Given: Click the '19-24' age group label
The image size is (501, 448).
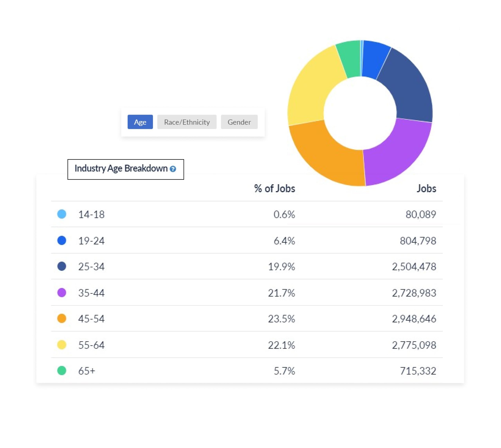Looking at the screenshot, I should click(91, 241).
